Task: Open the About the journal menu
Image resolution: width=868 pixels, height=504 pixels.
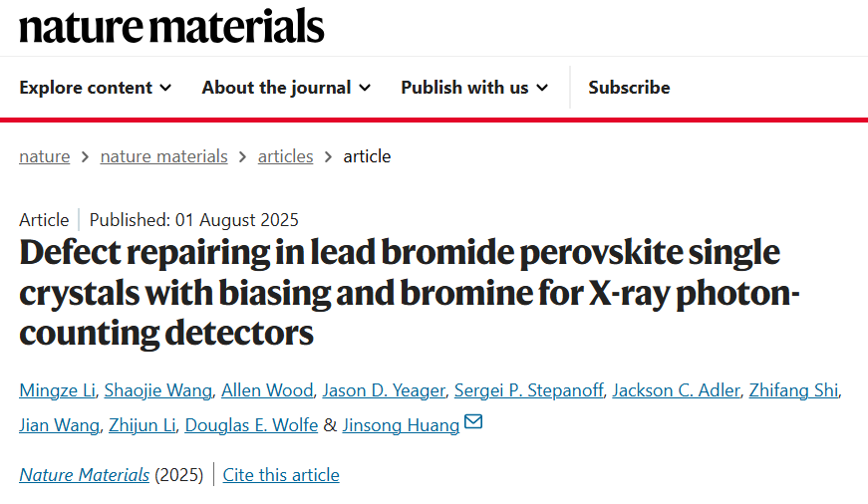Action: point(286,88)
